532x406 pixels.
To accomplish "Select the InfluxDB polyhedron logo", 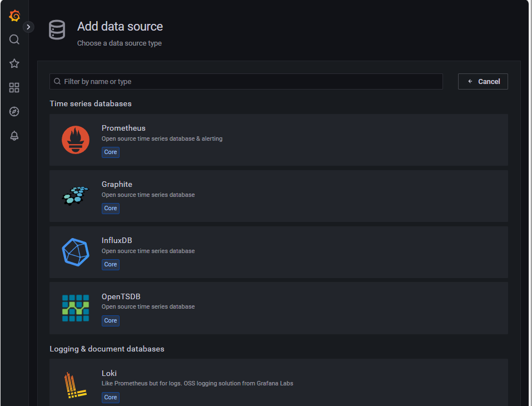I will [x=76, y=252].
